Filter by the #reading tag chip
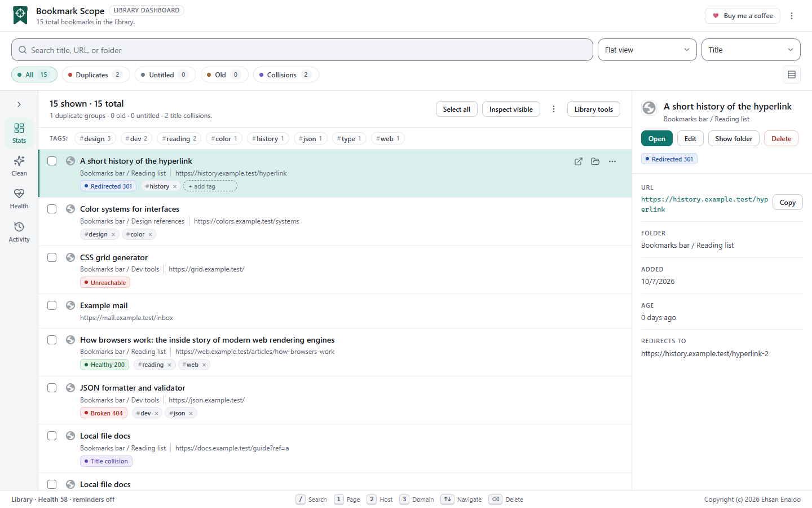Image resolution: width=812 pixels, height=508 pixels. pos(179,139)
